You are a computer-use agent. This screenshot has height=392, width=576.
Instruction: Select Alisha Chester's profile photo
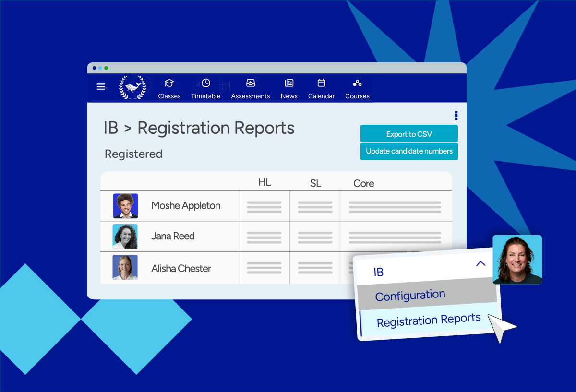click(x=125, y=267)
